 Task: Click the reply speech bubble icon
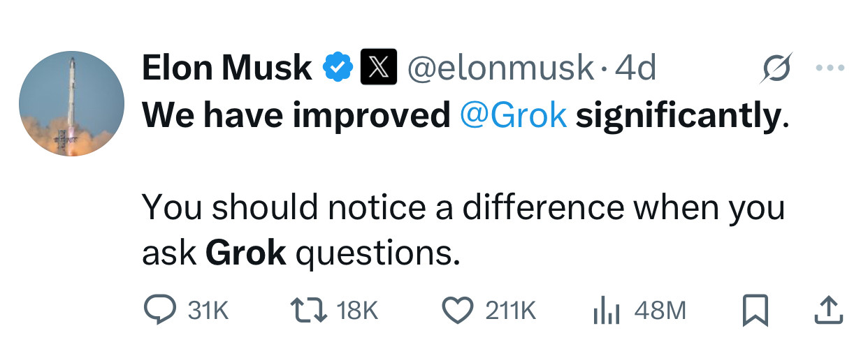tap(159, 310)
